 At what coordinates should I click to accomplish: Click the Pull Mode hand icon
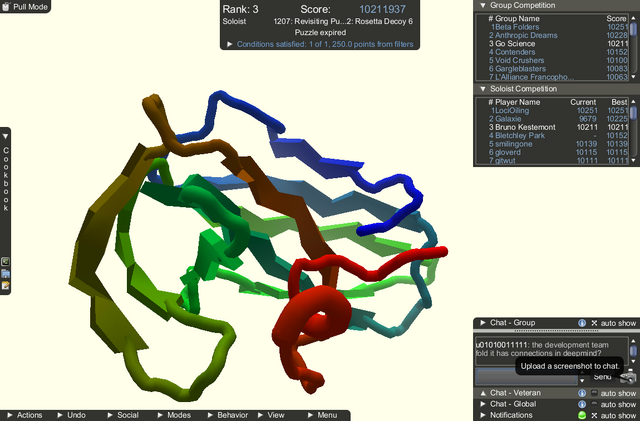coord(6,6)
